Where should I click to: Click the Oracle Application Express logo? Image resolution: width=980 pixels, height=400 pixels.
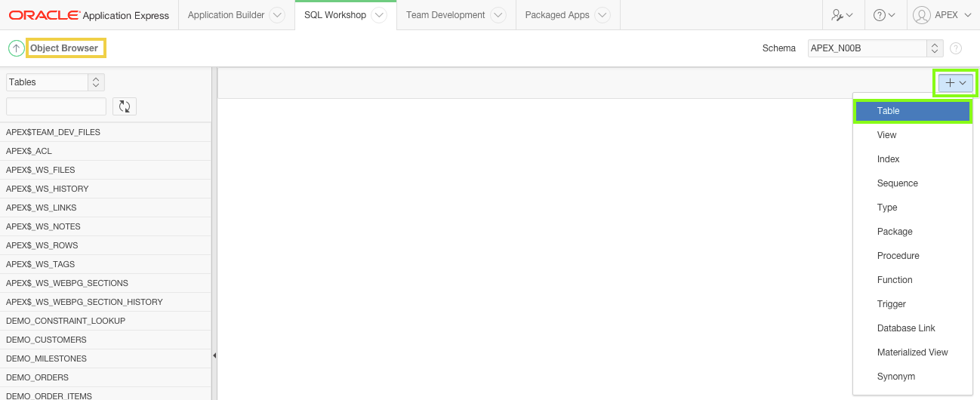click(x=90, y=15)
